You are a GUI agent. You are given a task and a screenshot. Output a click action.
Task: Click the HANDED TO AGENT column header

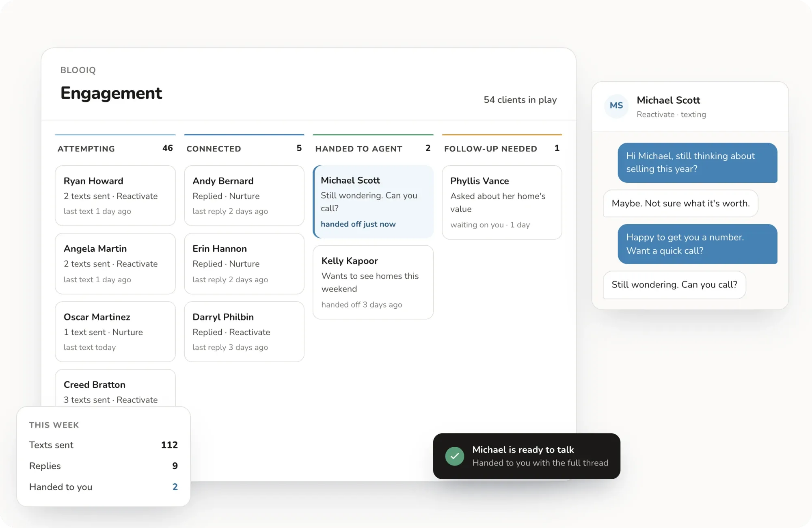coord(358,149)
